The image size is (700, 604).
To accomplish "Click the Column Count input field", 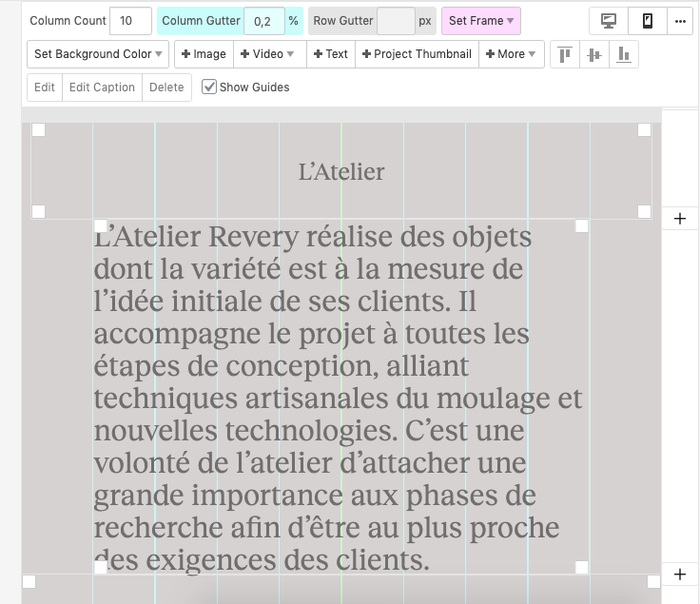I will pyautogui.click(x=130, y=21).
